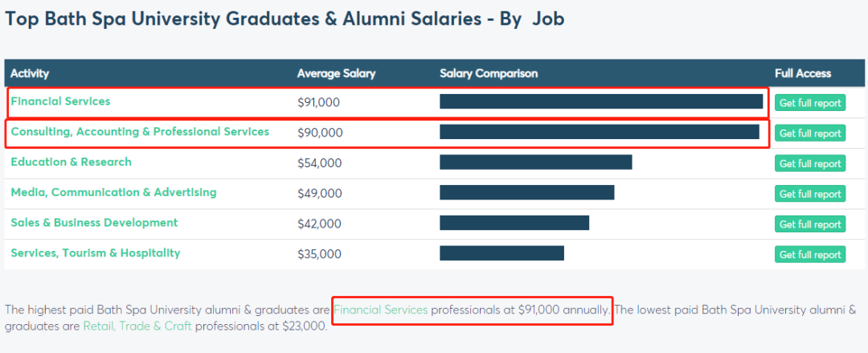Get full report for Sales row
868x353 pixels.
[810, 224]
